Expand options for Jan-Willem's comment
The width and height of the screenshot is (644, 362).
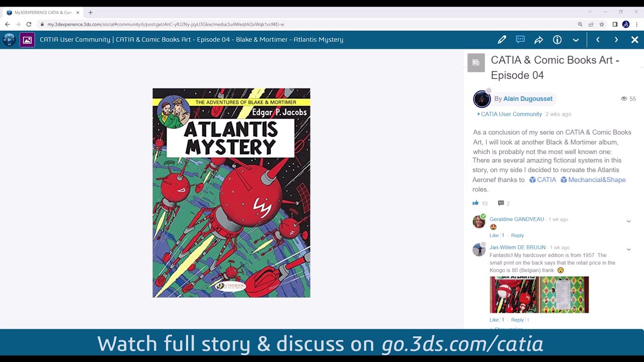pyautogui.click(x=628, y=249)
